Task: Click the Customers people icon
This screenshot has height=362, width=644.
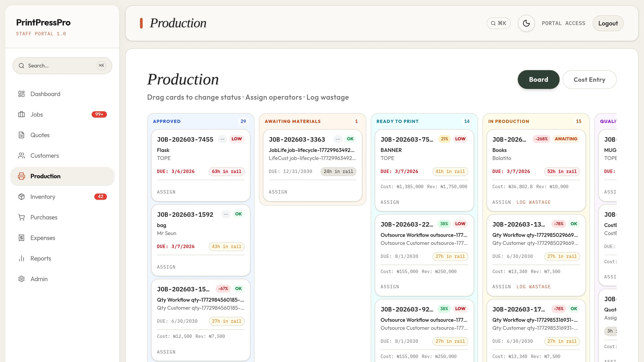Action: pos(21,155)
